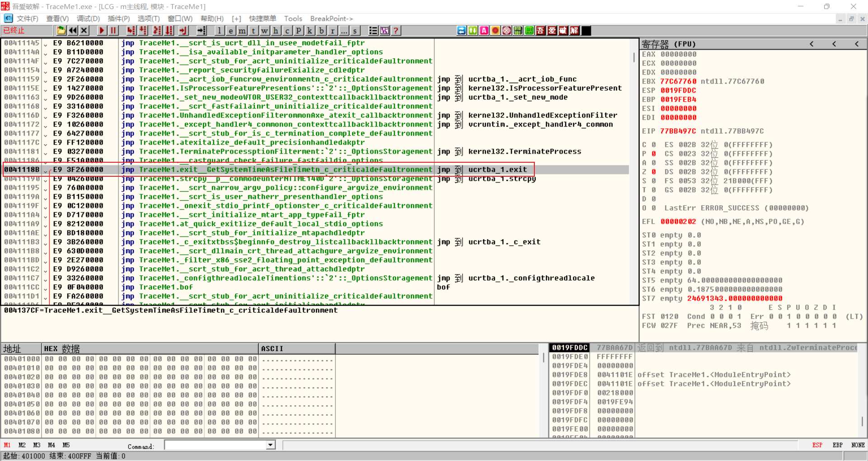868x461 pixels.
Task: Click the 地址 dump column header
Action: pos(21,348)
